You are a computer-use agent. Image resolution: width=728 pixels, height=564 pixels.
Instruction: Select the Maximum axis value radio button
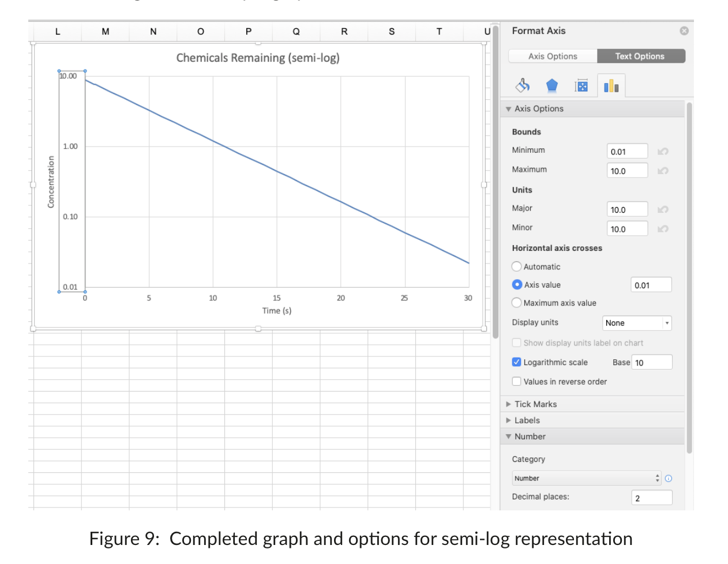coord(517,303)
